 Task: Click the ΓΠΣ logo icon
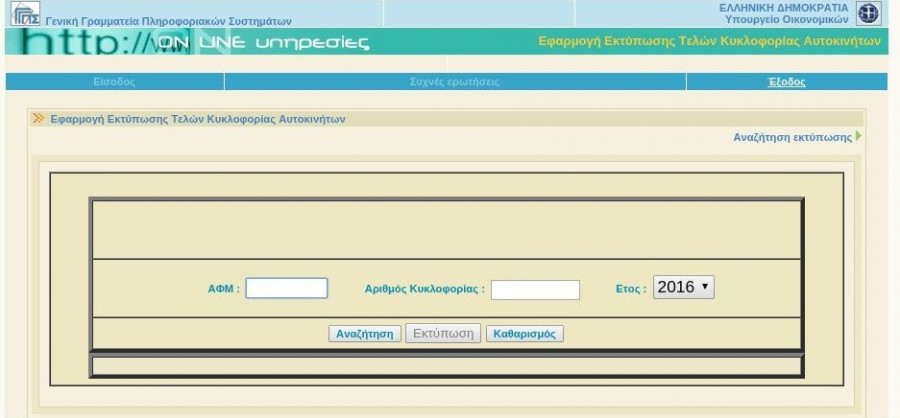[x=25, y=14]
